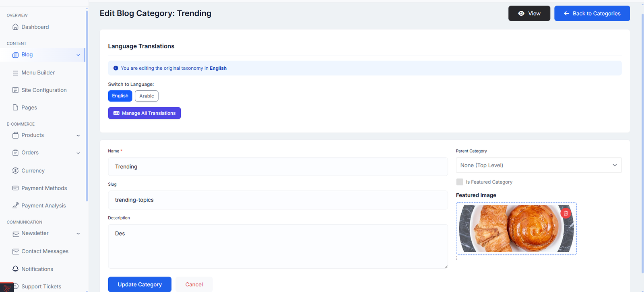The image size is (644, 292).
Task: Select English language button
Action: tap(120, 96)
